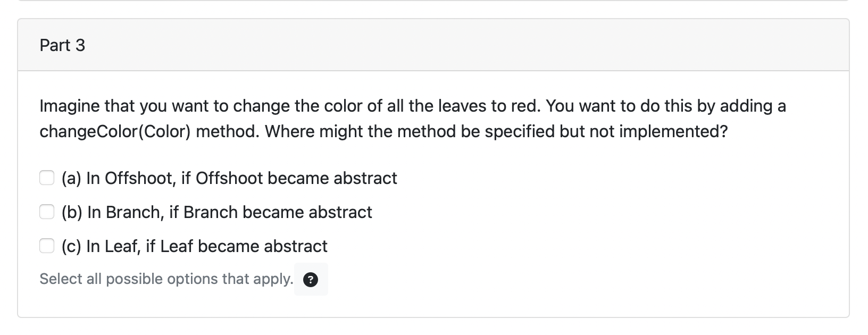This screenshot has height=335, width=868.
Task: Select the checkbox for option (b) Branch
Action: (x=47, y=212)
